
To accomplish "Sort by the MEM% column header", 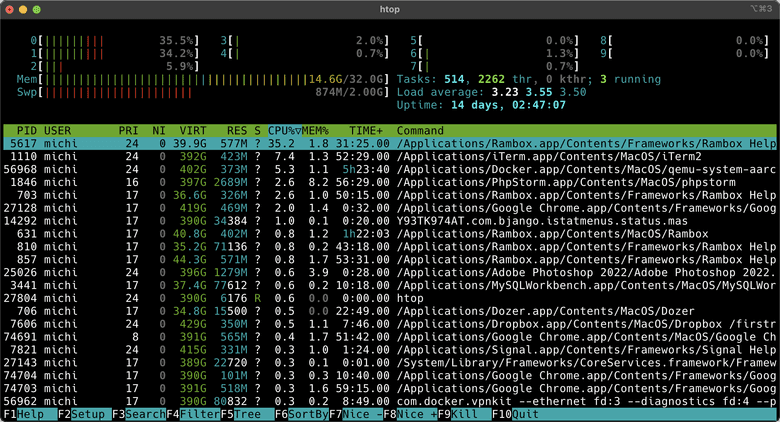I will pyautogui.click(x=315, y=130).
